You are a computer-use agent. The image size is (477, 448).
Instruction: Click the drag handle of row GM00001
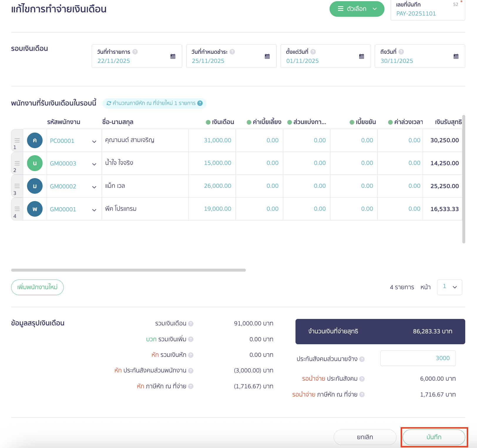[x=16, y=209]
